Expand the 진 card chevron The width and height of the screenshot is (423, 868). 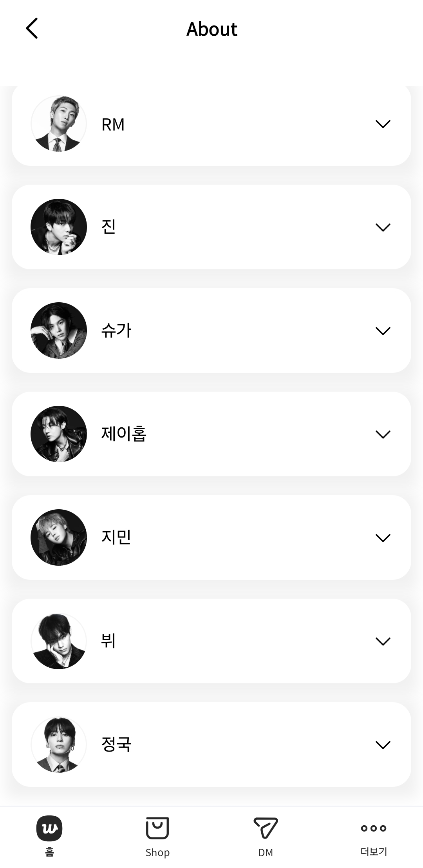(x=383, y=227)
